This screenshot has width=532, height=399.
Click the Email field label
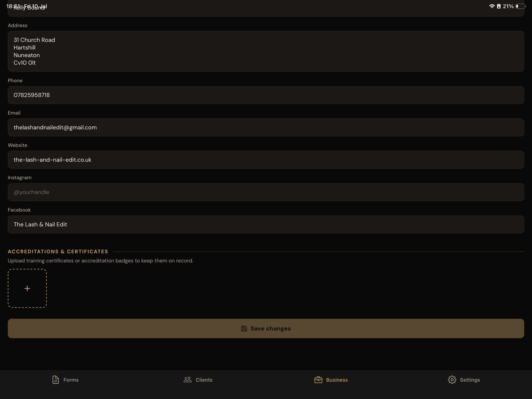click(14, 113)
